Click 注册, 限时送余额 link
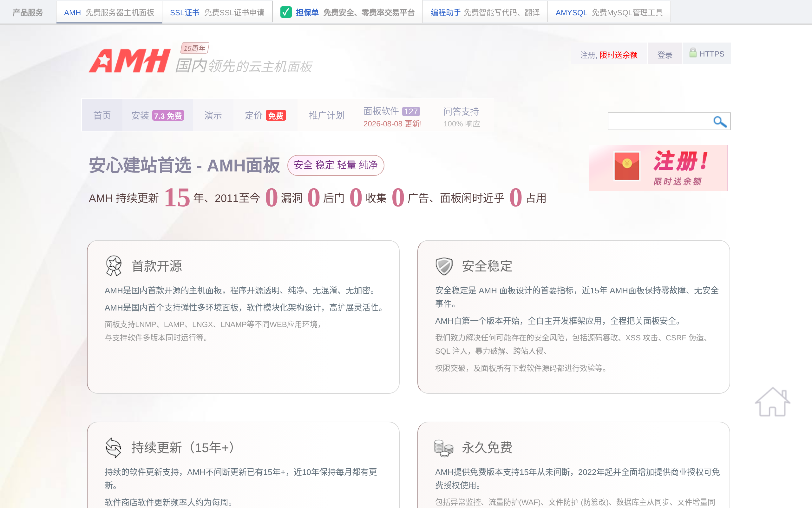Screen dimensions: 812x508 click(x=609, y=55)
